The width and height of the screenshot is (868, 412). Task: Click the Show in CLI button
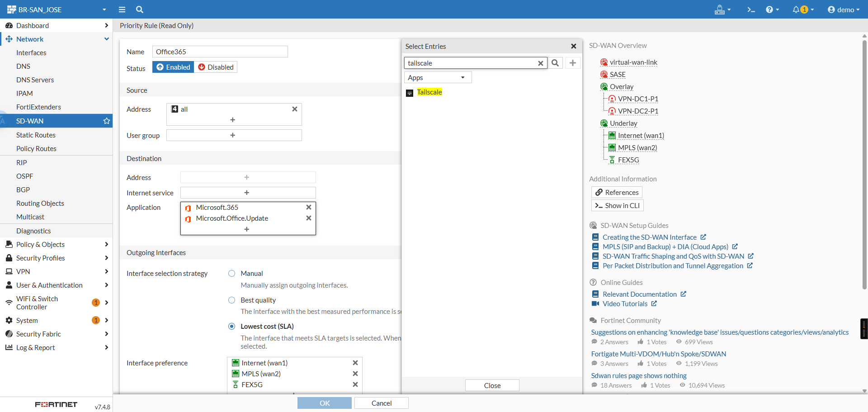coord(617,206)
